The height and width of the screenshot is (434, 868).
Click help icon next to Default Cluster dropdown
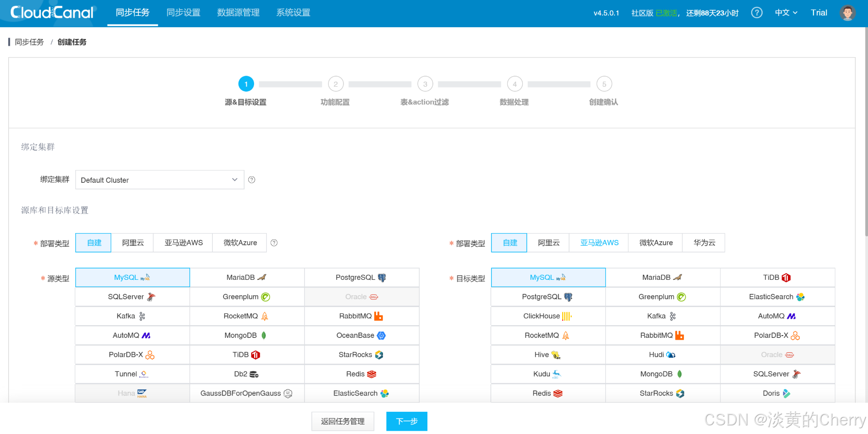[x=252, y=180]
